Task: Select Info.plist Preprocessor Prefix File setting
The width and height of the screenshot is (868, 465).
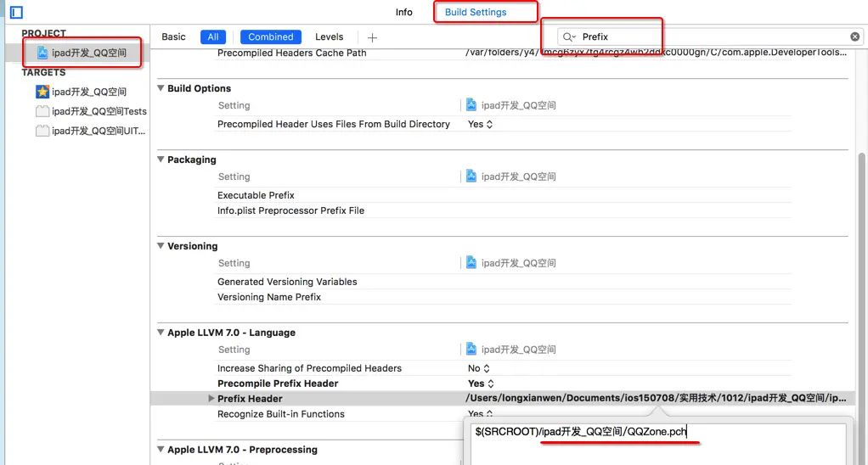Action: click(290, 210)
